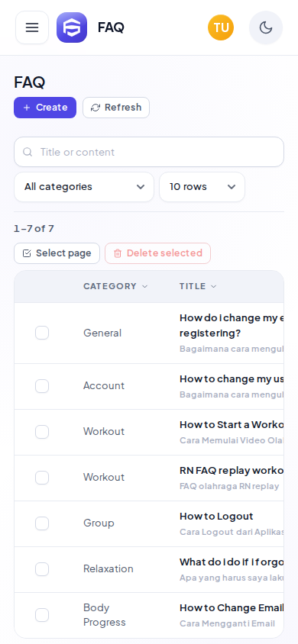
Task: Click the Refresh button
Action: pyautogui.click(x=116, y=108)
